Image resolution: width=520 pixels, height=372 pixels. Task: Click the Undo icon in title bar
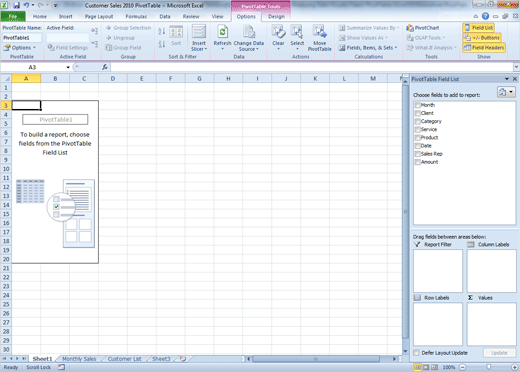coord(26,5)
